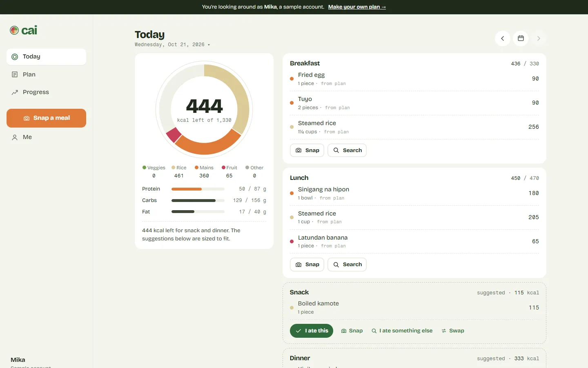Click the 444 kcal left number
The height and width of the screenshot is (368, 588).
pos(204,106)
